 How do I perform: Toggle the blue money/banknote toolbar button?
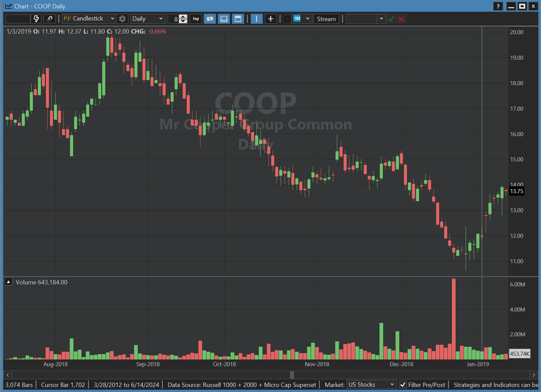coord(210,19)
